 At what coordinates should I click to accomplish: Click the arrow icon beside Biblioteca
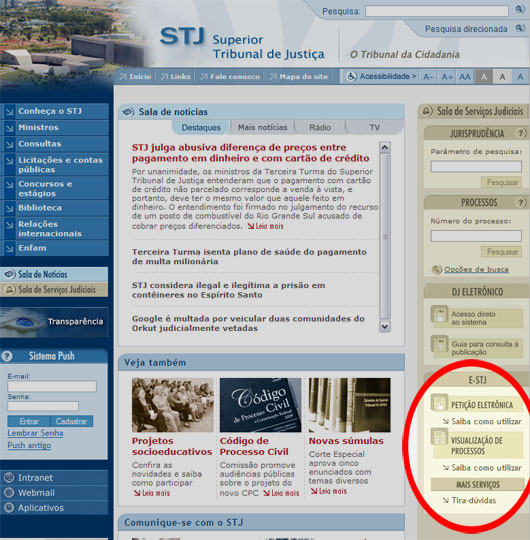tap(9, 208)
